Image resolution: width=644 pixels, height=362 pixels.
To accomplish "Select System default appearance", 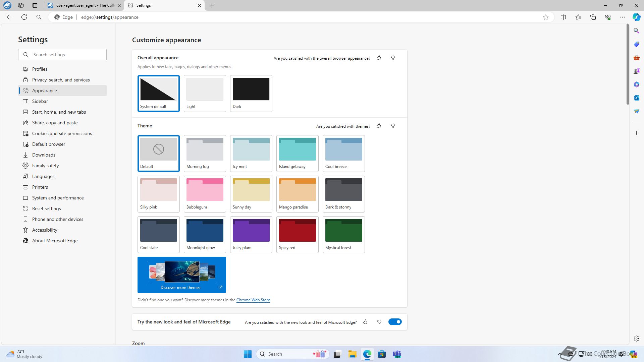I will point(159,93).
